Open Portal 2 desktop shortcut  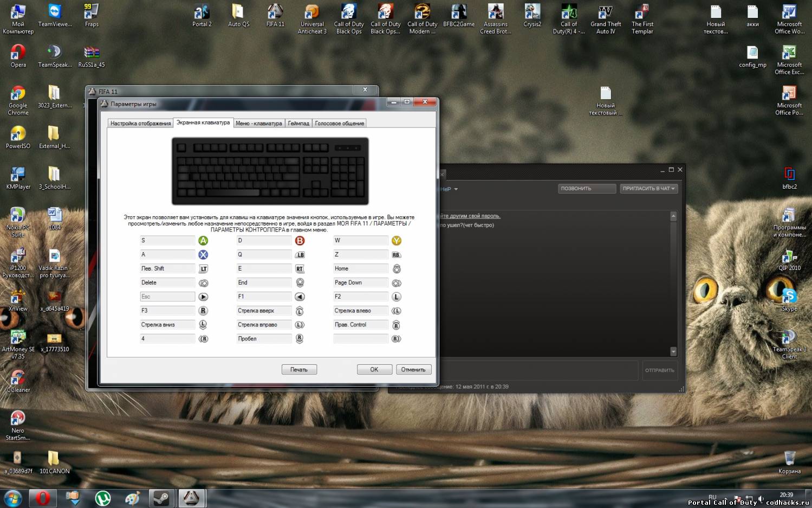[202, 16]
